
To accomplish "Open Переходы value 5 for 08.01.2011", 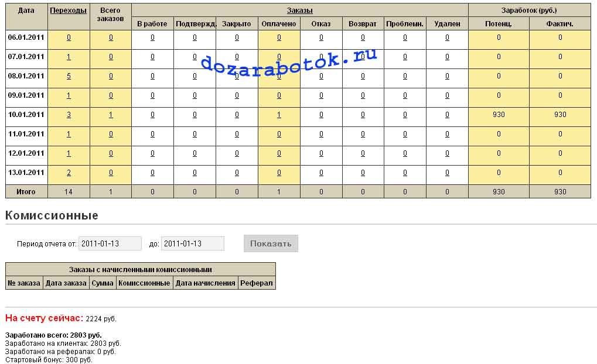I will click(x=69, y=76).
